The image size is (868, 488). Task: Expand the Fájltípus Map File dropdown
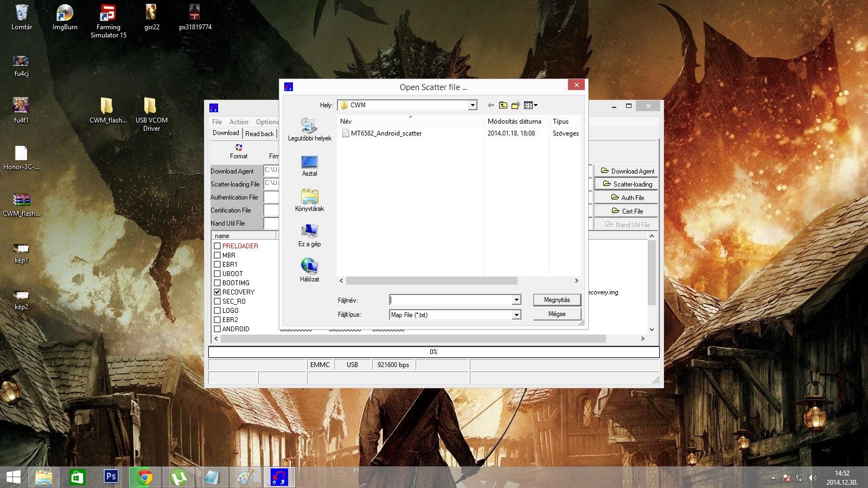click(x=516, y=314)
